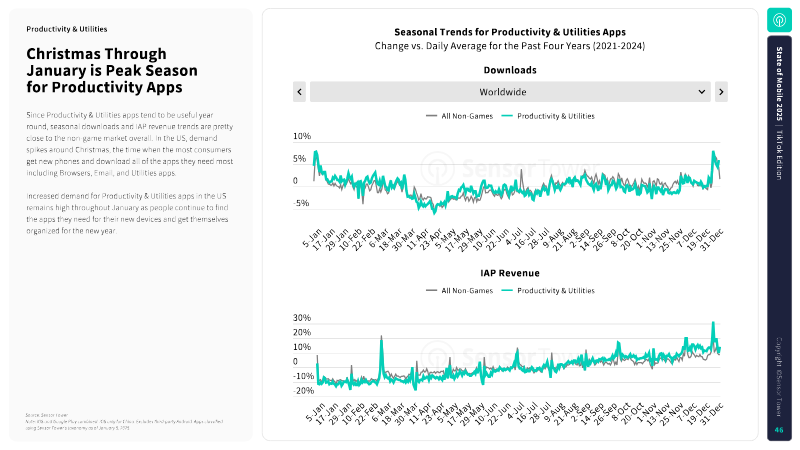Click the Productivity & Utilities section label
Image resolution: width=800 pixels, height=450 pixels.
67,29
